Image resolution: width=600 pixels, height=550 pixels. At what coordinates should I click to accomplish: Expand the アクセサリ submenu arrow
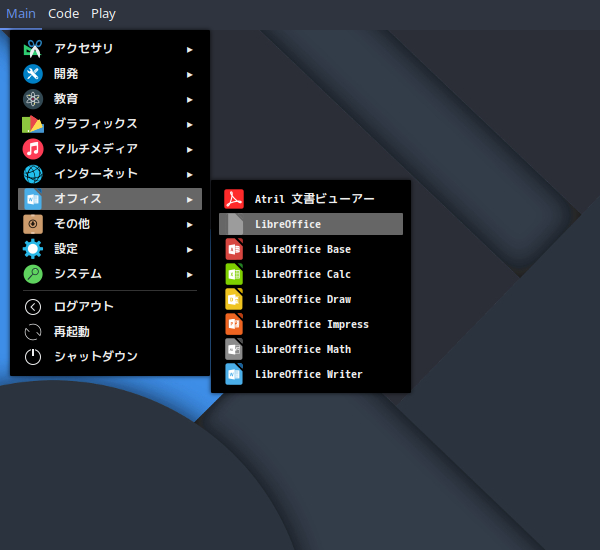[189, 50]
